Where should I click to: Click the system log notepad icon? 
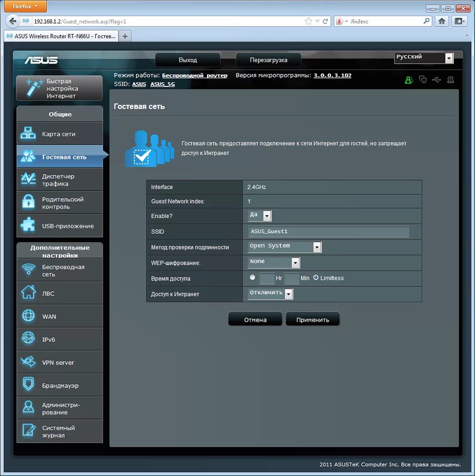[29, 430]
